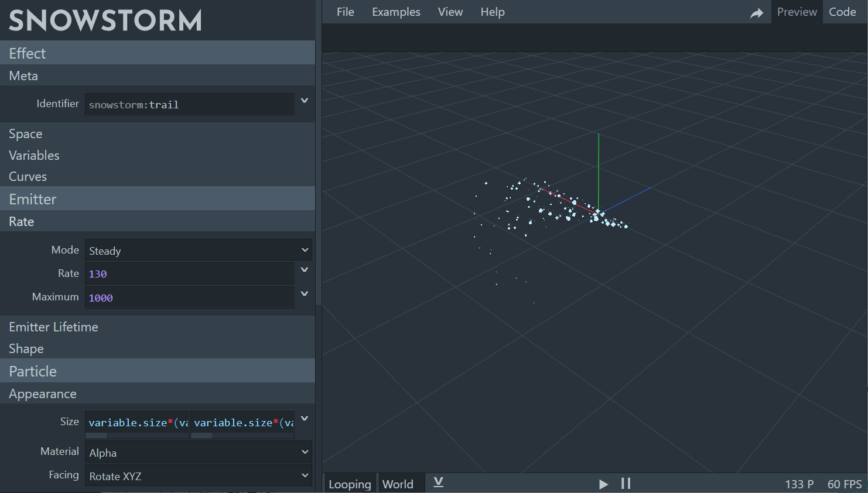The width and height of the screenshot is (868, 493).
Task: Open the File menu
Action: pos(346,12)
